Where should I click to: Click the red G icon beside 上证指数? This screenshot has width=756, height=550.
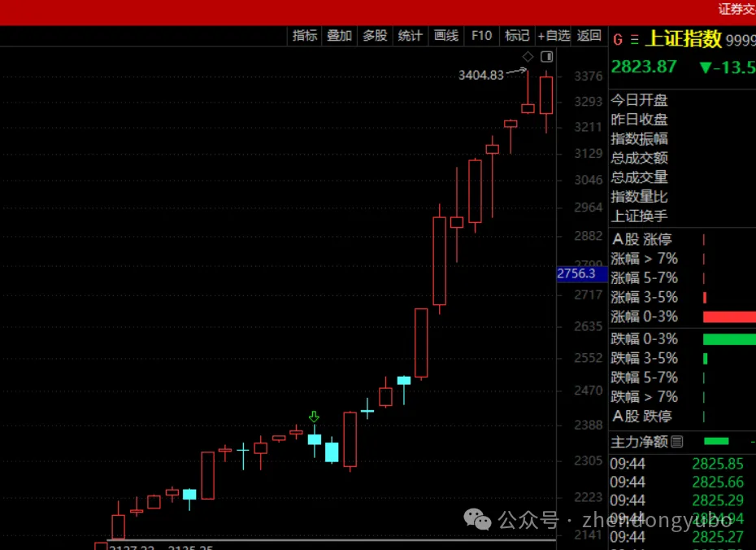point(618,39)
